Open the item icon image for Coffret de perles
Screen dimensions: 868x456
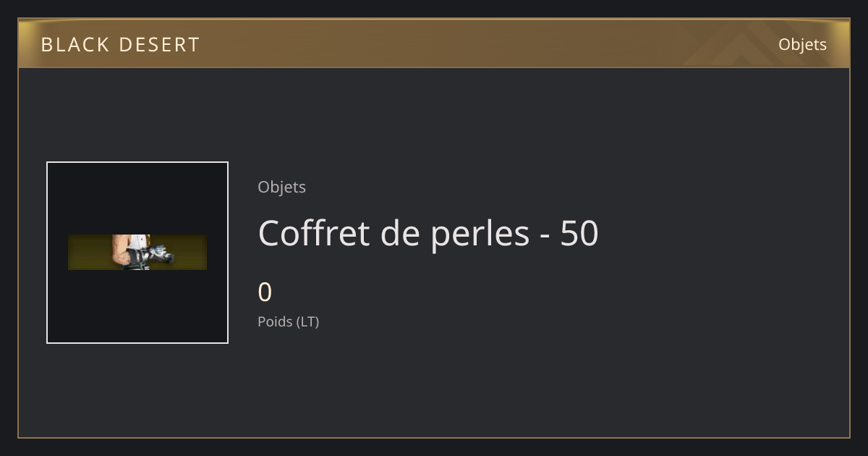pyautogui.click(x=137, y=252)
